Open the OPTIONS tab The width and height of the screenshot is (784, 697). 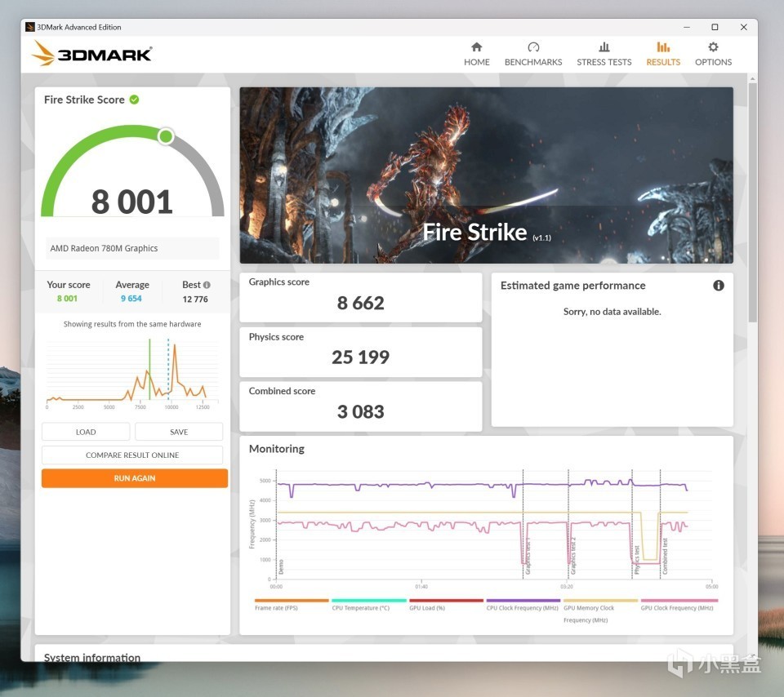(x=713, y=54)
